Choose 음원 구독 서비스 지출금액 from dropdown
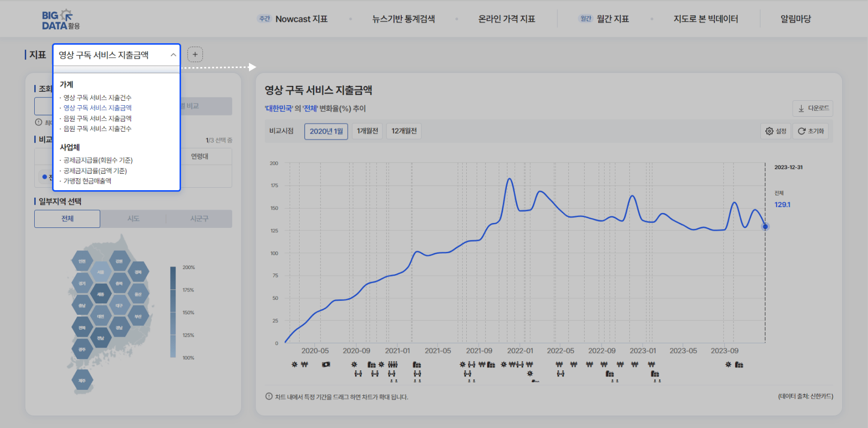This screenshot has height=428, width=868. click(x=98, y=118)
